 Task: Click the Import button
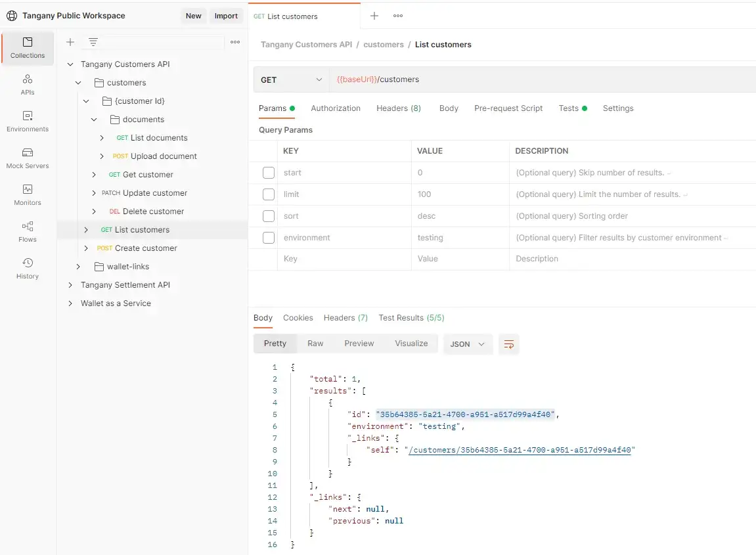(226, 16)
